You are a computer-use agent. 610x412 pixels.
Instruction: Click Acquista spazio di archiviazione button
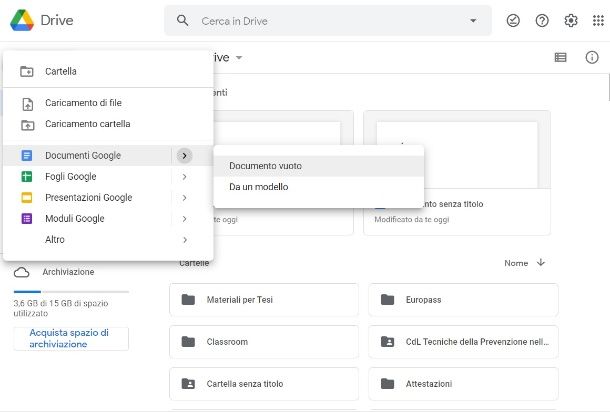[x=71, y=338]
